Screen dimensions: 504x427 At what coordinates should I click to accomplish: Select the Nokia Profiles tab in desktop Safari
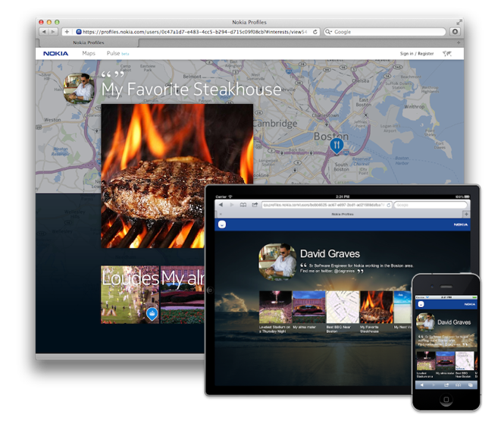coord(89,42)
